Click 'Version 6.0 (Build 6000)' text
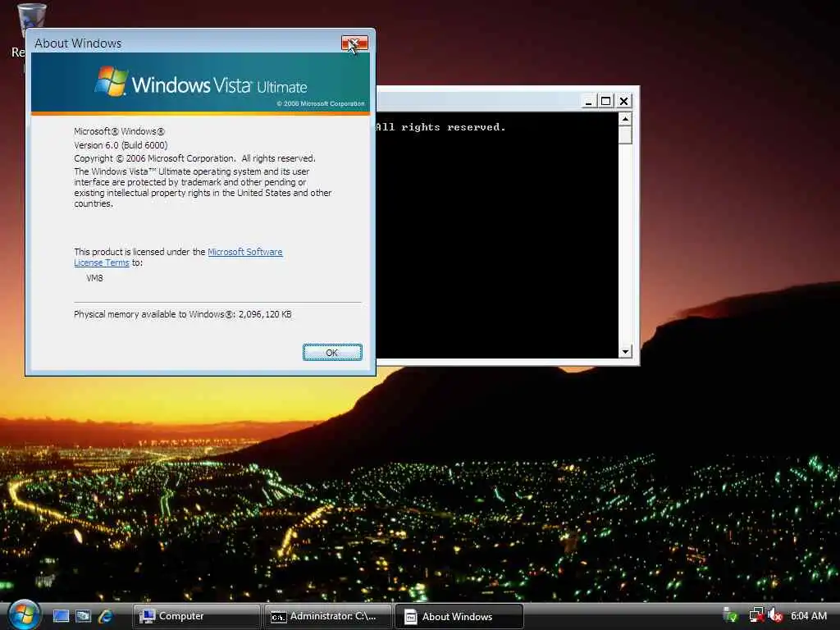The height and width of the screenshot is (630, 840). pyautogui.click(x=121, y=145)
